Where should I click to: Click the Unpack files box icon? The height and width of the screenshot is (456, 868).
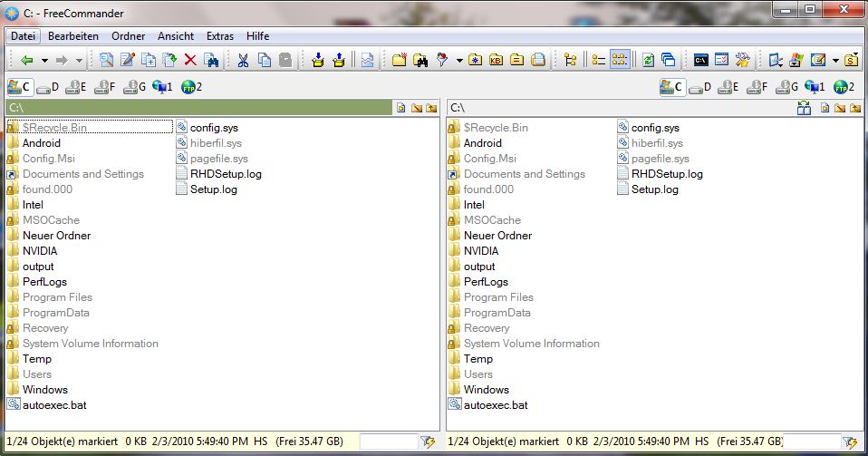click(x=339, y=60)
